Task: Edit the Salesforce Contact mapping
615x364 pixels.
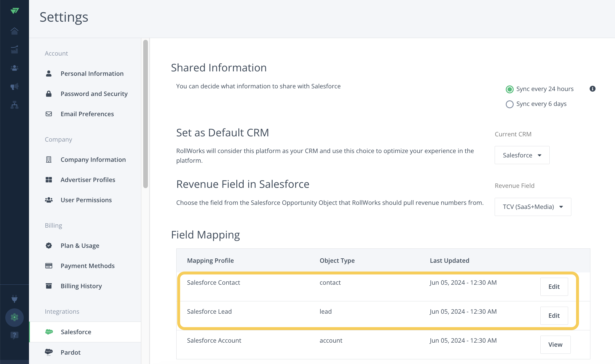Action: 554,287
